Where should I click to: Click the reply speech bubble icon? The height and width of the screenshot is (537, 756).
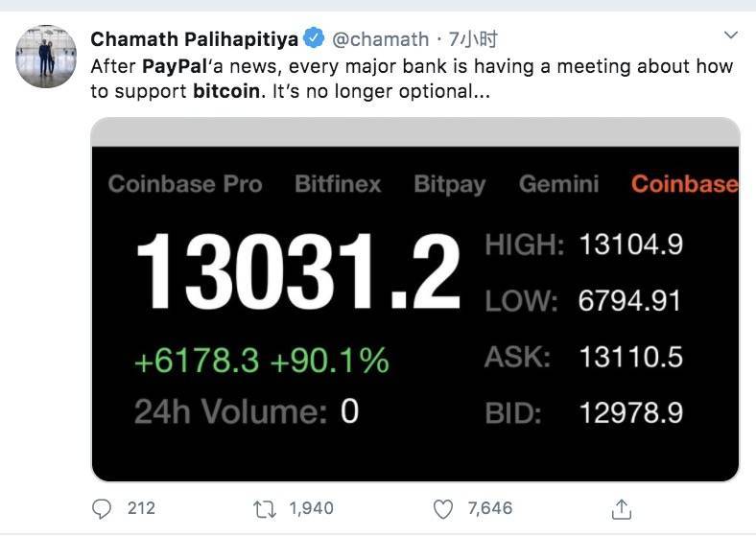pyautogui.click(x=103, y=507)
